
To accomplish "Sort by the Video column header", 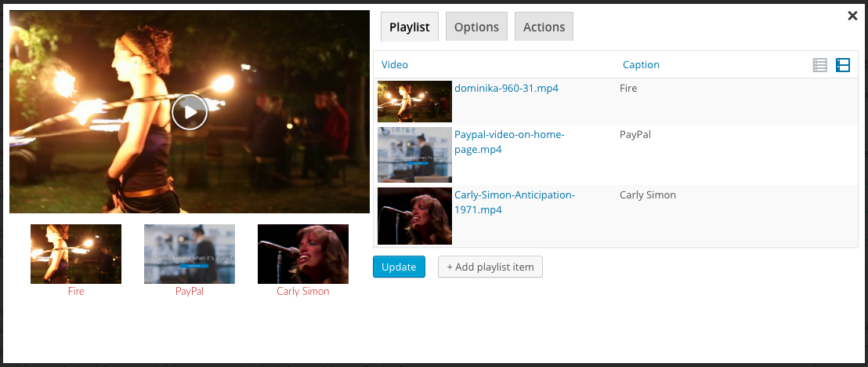I will click(395, 65).
